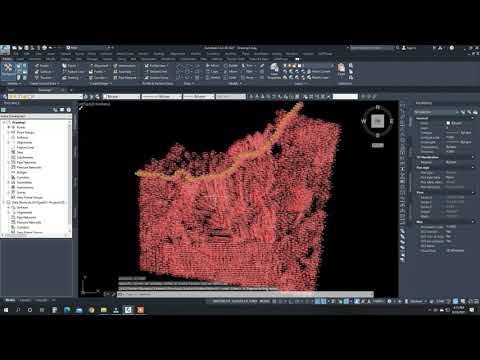Click the Sign In user button
480x360 pixels.
pos(409,48)
